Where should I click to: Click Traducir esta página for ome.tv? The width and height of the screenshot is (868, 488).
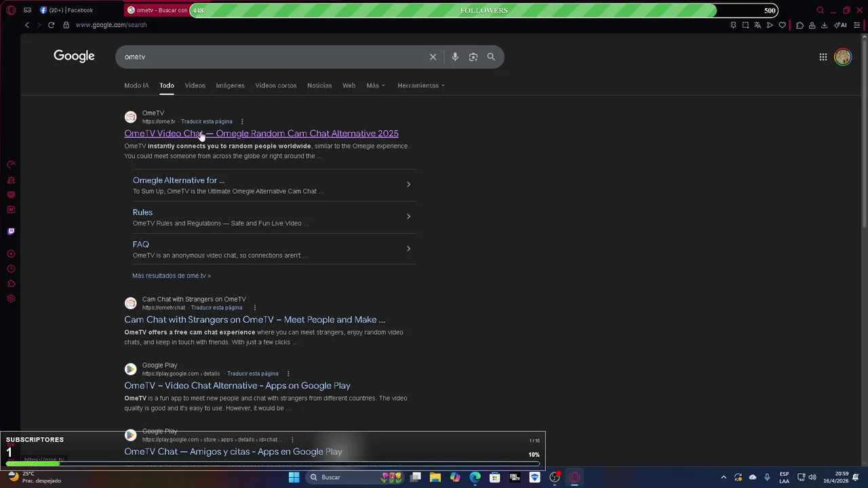(206, 121)
